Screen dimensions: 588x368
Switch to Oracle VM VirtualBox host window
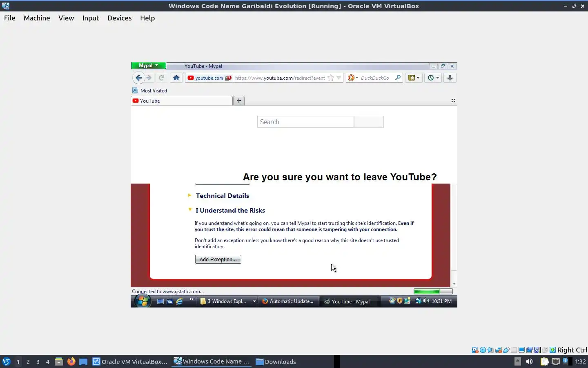(130, 361)
